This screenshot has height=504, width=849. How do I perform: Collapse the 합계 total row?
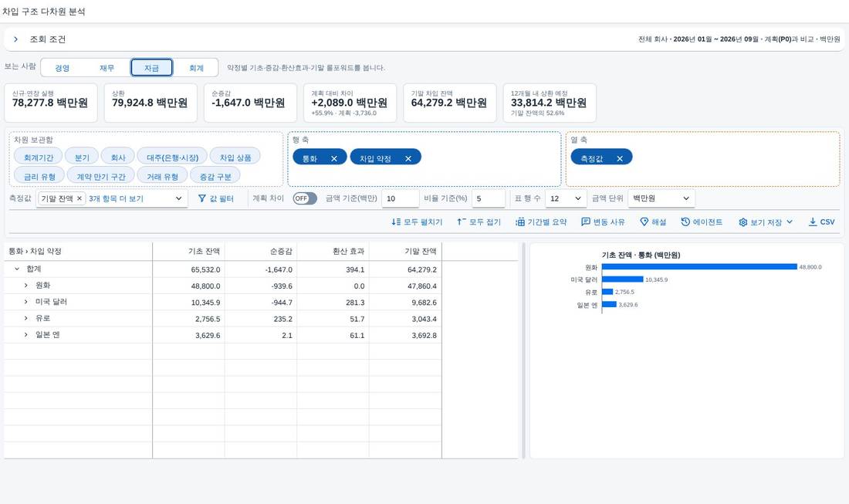pyautogui.click(x=17, y=269)
